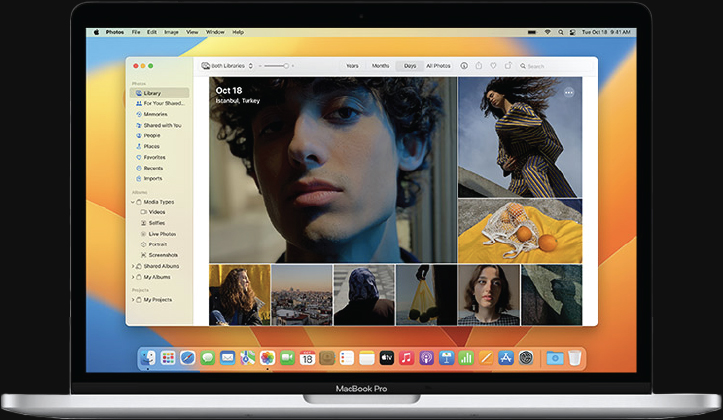The width and height of the screenshot is (723, 420).
Task: Collapse the Media Types group
Action: (x=133, y=202)
